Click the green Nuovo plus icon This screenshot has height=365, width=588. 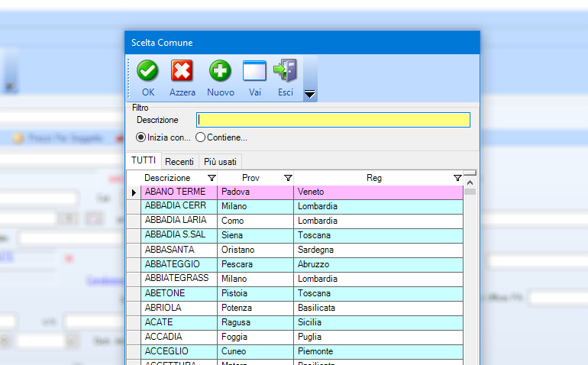pyautogui.click(x=220, y=71)
